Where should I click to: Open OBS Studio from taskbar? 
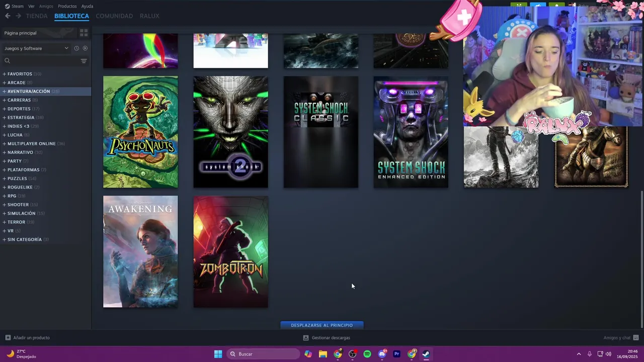point(353,354)
